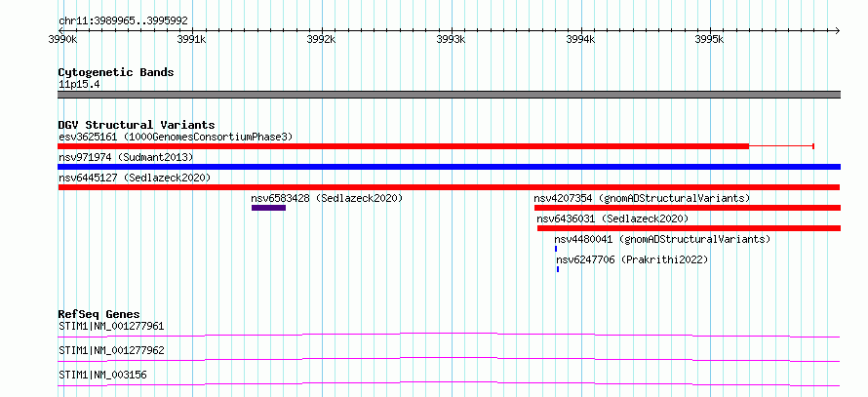Image resolution: width=868 pixels, height=397 pixels.
Task: Click the 3994k ruler tick label
Action: coord(580,40)
